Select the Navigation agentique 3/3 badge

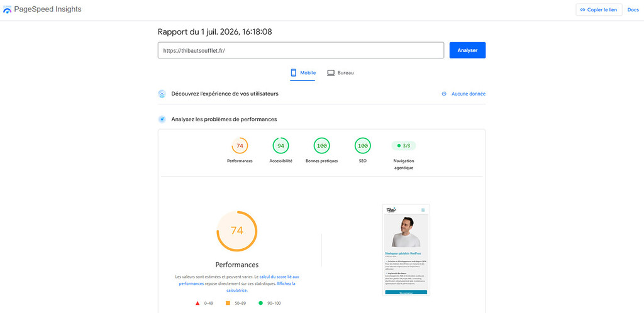pos(404,146)
